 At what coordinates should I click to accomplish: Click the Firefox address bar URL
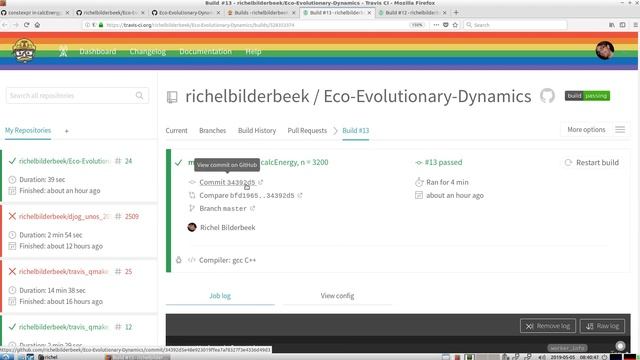tap(200, 25)
